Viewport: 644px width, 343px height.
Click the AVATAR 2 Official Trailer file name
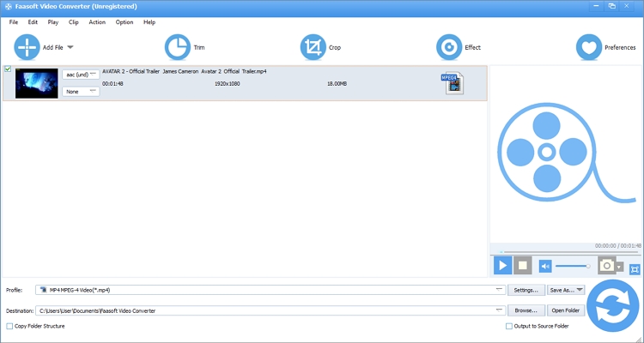pos(185,71)
